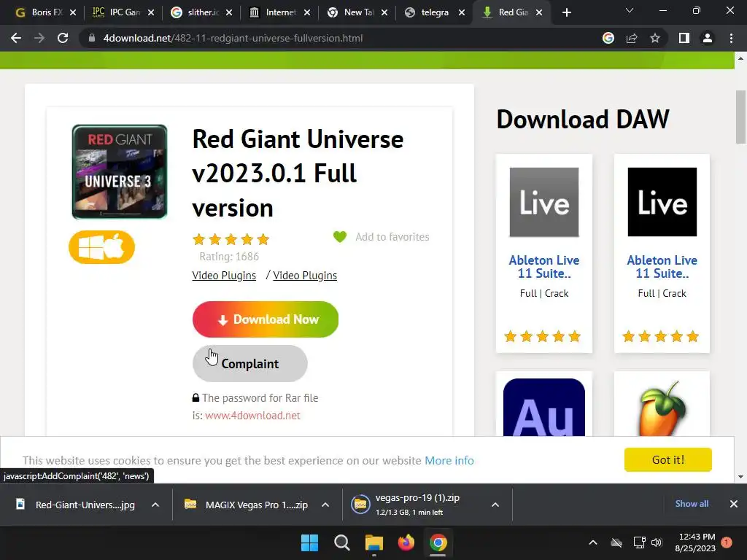Screen dimensions: 747x560
Task: Bookmark this page with star icon
Action: pyautogui.click(x=655, y=38)
